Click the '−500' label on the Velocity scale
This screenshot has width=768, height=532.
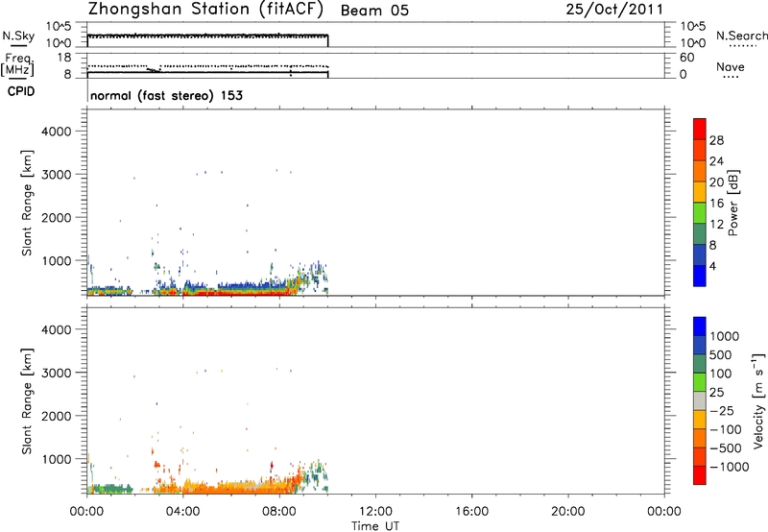click(x=725, y=448)
